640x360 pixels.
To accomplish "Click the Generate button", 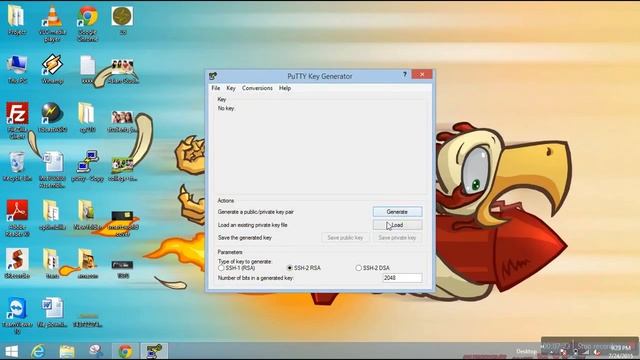I will [x=397, y=212].
